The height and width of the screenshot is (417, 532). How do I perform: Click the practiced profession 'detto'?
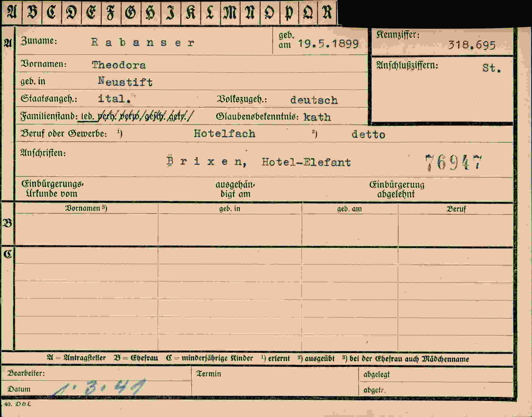pos(368,134)
